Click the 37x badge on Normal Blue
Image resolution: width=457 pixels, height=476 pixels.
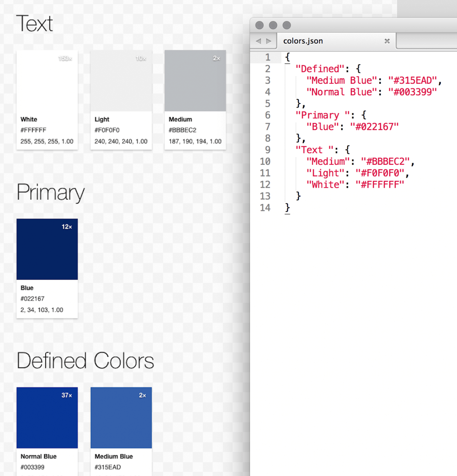click(x=66, y=396)
